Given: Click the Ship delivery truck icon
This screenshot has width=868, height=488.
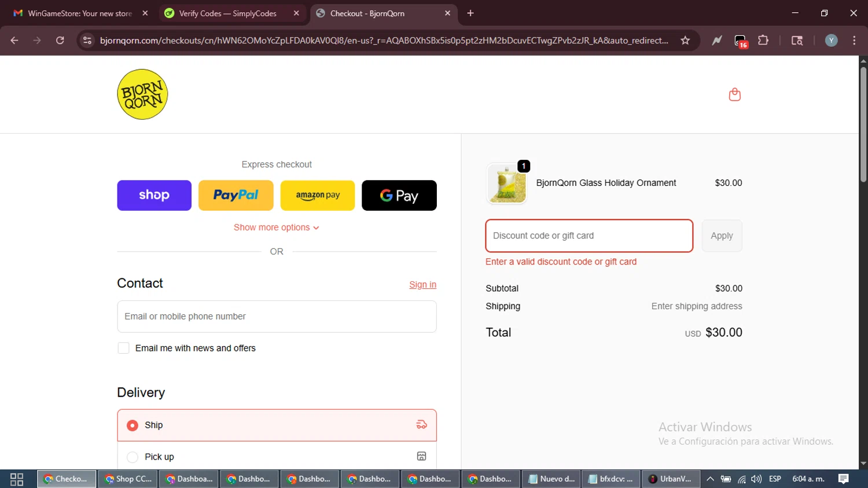Looking at the screenshot, I should tap(421, 425).
